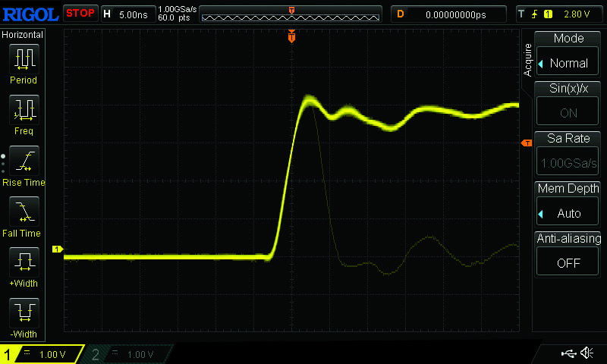Select the +Width measurement icon
The width and height of the screenshot is (607, 364).
tap(24, 262)
